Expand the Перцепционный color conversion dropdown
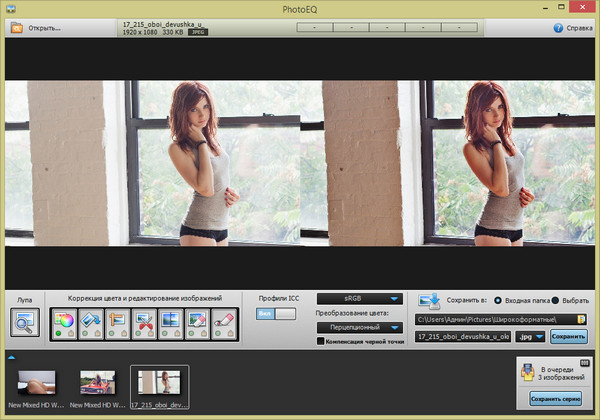The image size is (600, 420). 359,327
